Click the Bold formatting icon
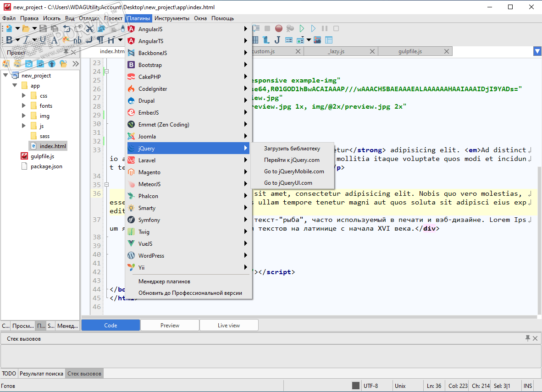The image size is (542, 392). point(9,40)
